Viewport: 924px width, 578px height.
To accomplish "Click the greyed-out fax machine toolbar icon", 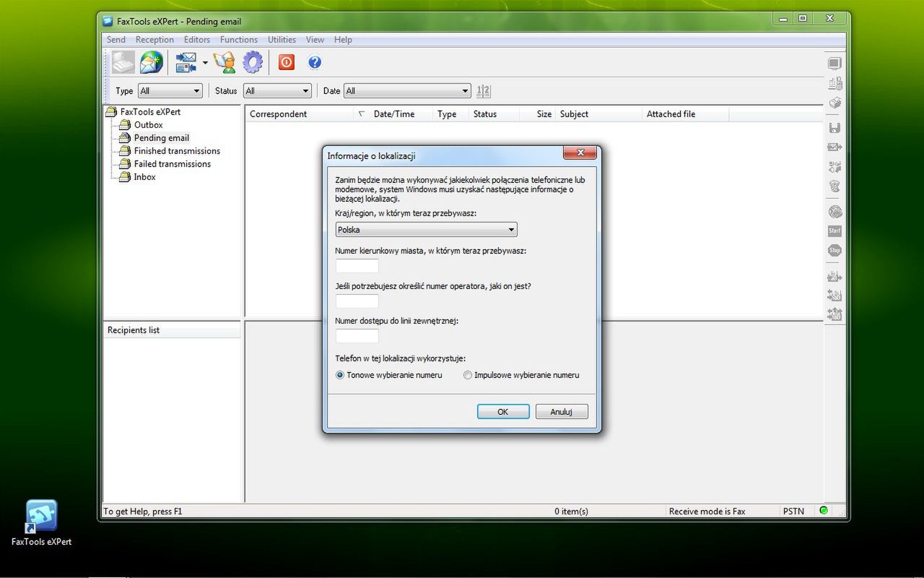I will coord(123,63).
